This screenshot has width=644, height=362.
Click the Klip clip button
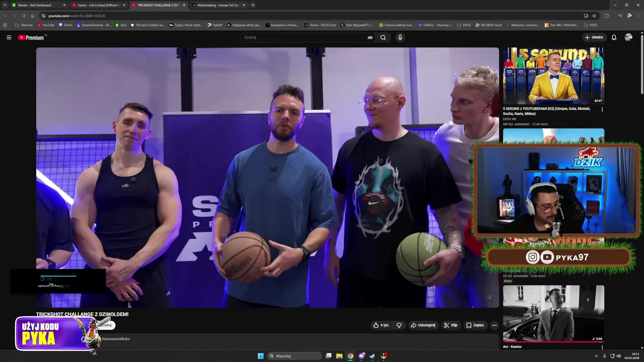[451, 325]
